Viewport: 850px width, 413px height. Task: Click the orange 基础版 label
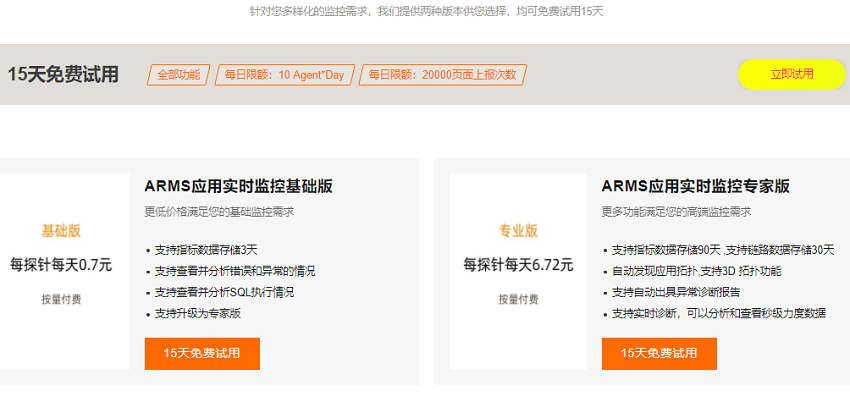pyautogui.click(x=61, y=231)
